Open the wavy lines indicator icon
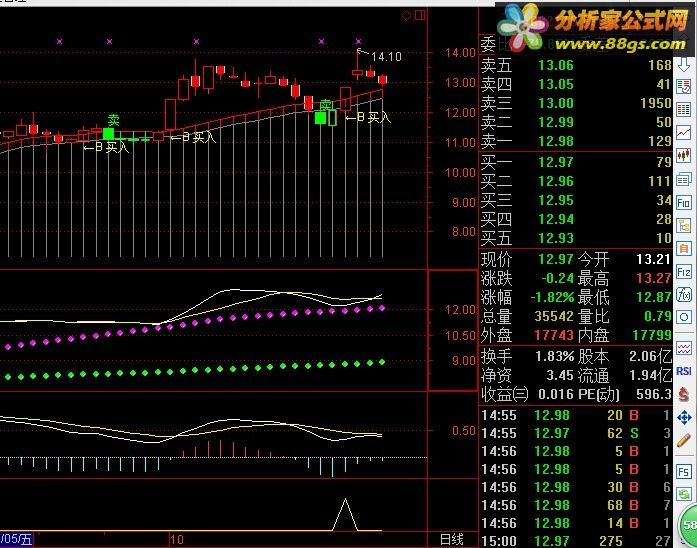 point(684,348)
